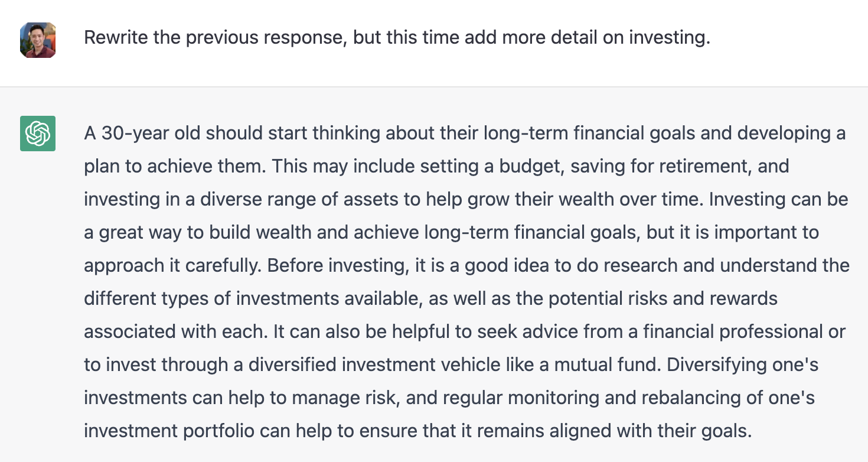Image resolution: width=868 pixels, height=462 pixels.
Task: Click the phrase "approach it carefully"
Action: click(x=171, y=266)
